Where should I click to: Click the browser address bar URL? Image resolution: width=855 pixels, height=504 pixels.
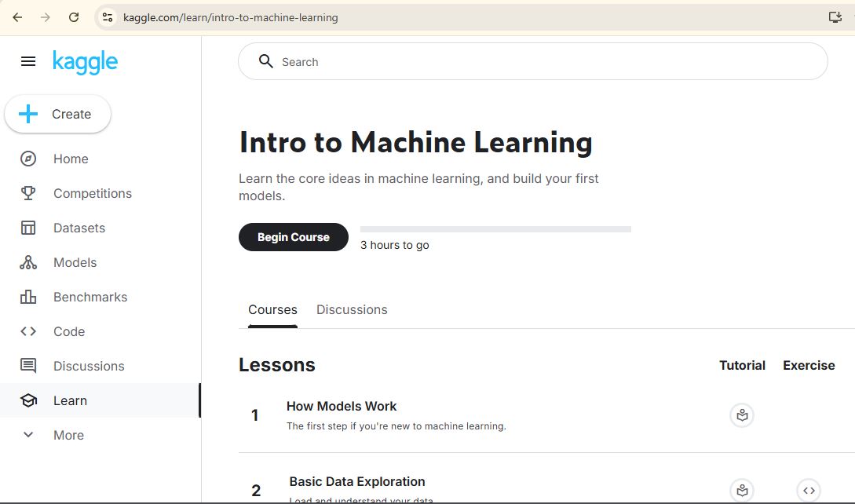231,17
